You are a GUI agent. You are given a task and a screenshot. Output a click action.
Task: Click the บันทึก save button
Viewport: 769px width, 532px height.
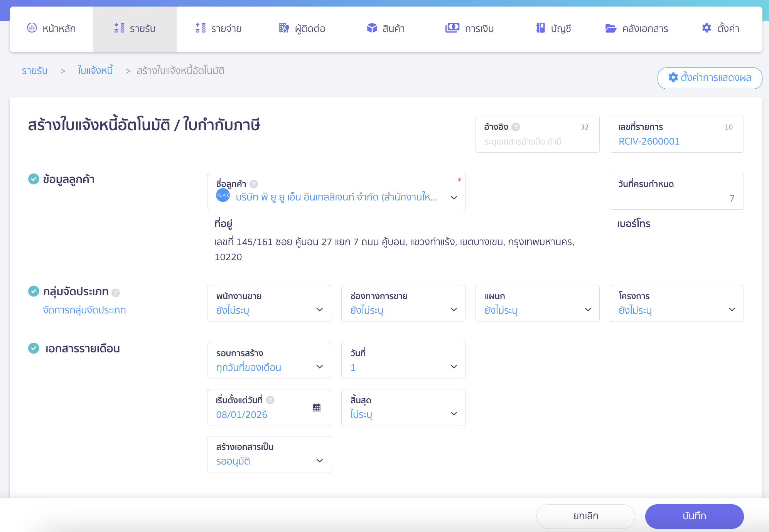(694, 516)
